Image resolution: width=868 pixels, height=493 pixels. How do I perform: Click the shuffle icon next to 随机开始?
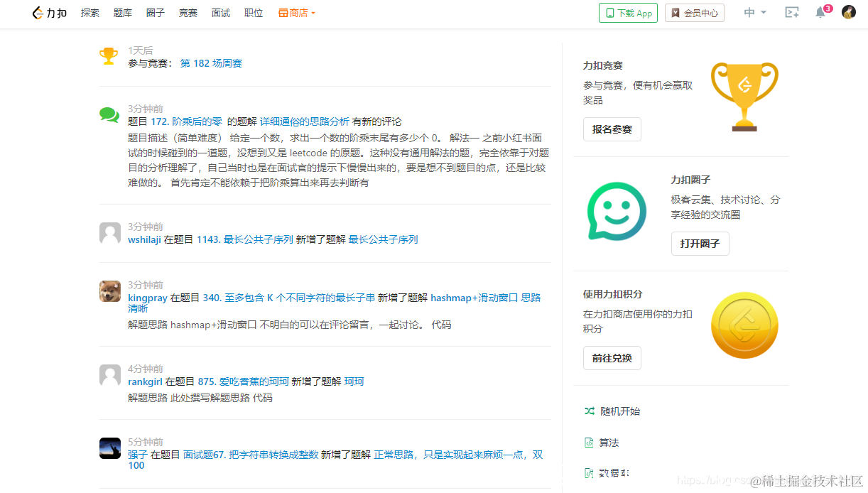pos(589,411)
